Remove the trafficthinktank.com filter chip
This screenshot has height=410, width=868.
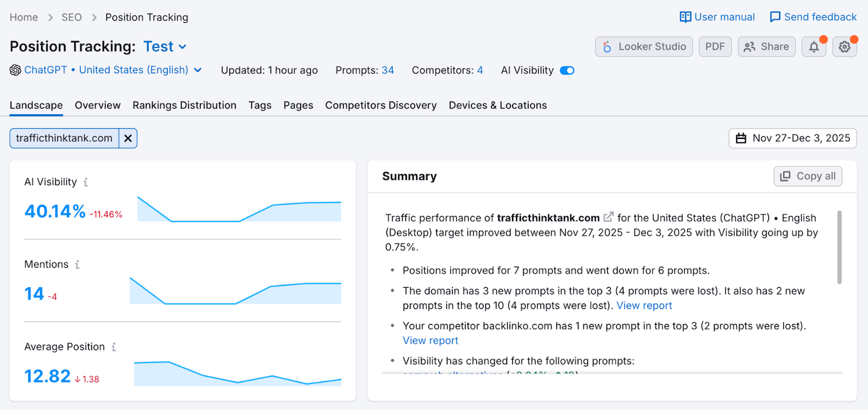128,138
